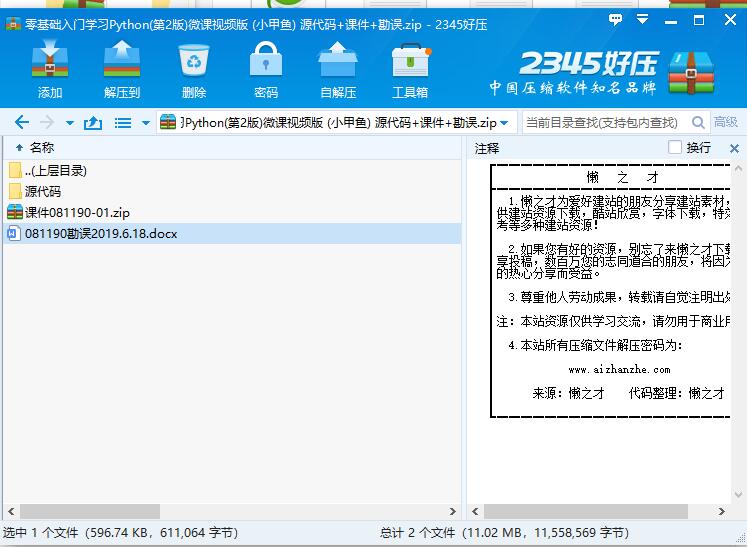Close the 注释 comment panel
This screenshot has height=547, width=747.
coord(734,149)
